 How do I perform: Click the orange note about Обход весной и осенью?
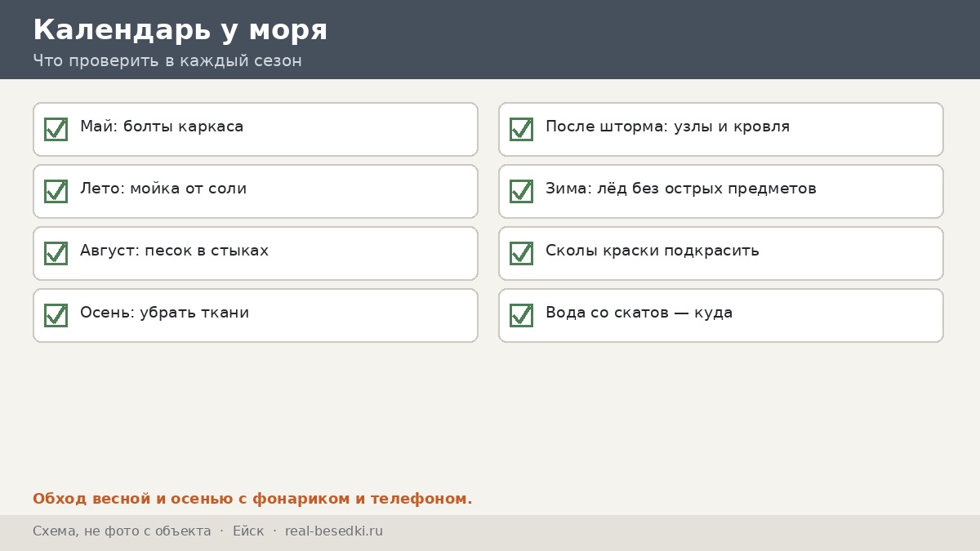(252, 499)
